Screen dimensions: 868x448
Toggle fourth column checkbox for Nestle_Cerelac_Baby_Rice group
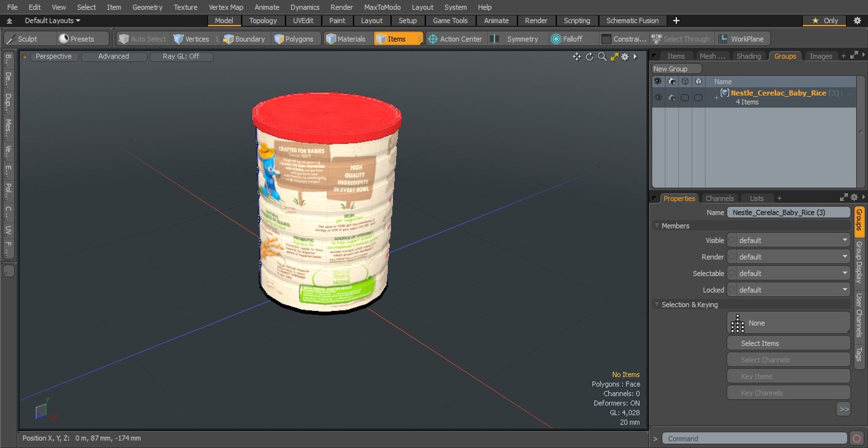pos(698,98)
